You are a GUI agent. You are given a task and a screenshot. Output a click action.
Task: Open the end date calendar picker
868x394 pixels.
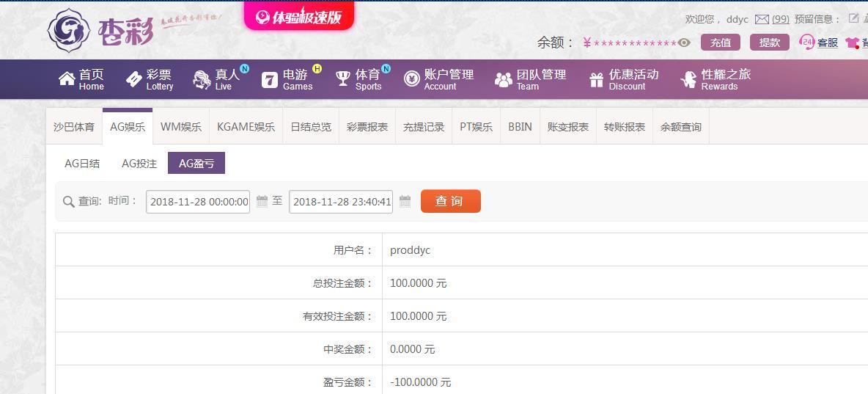(405, 201)
